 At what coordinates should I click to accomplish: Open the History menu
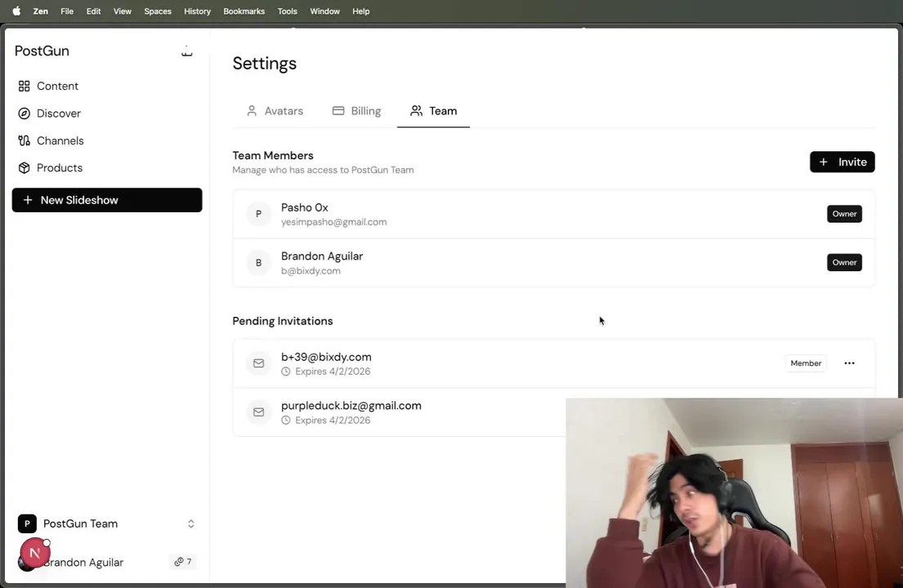coord(197,11)
